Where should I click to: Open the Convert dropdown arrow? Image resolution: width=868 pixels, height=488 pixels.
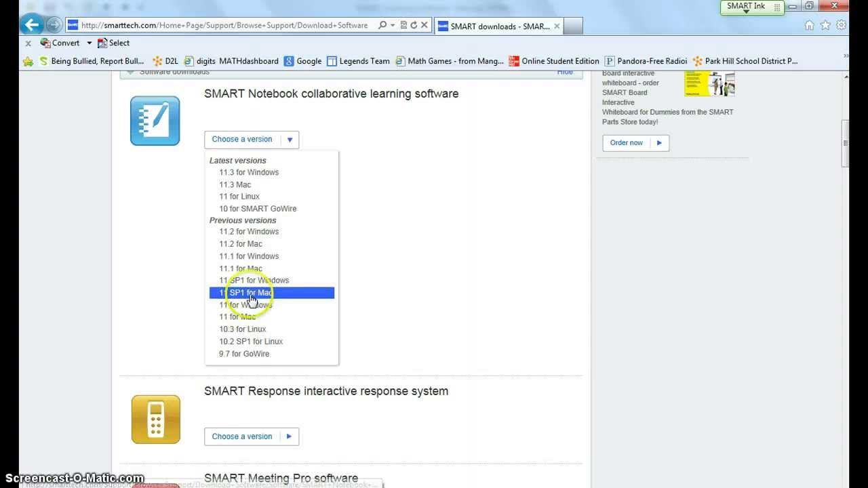pyautogui.click(x=89, y=43)
